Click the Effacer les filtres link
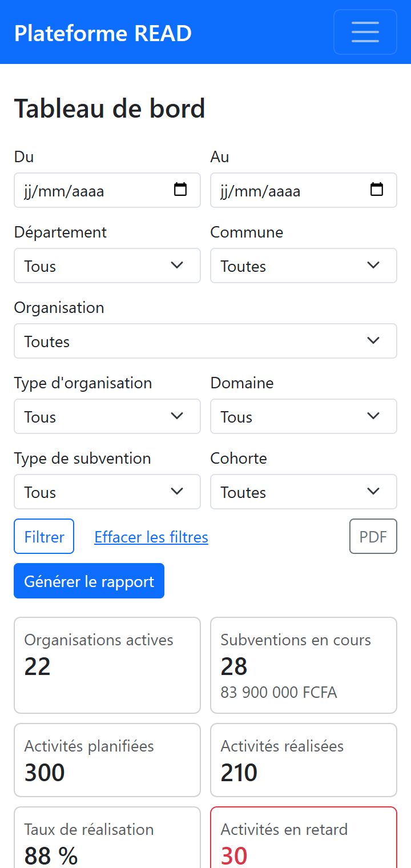411x868 pixels. (151, 537)
